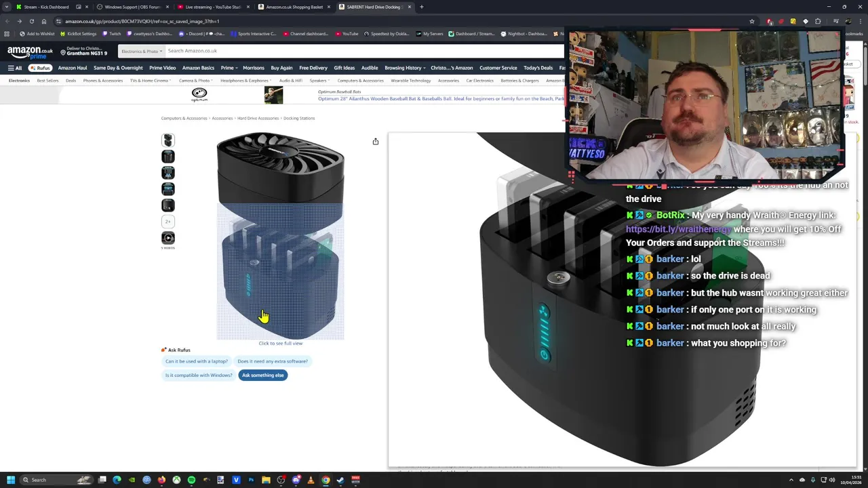Click the Rufus assistant button
Image resolution: width=868 pixels, height=488 pixels.
point(41,68)
